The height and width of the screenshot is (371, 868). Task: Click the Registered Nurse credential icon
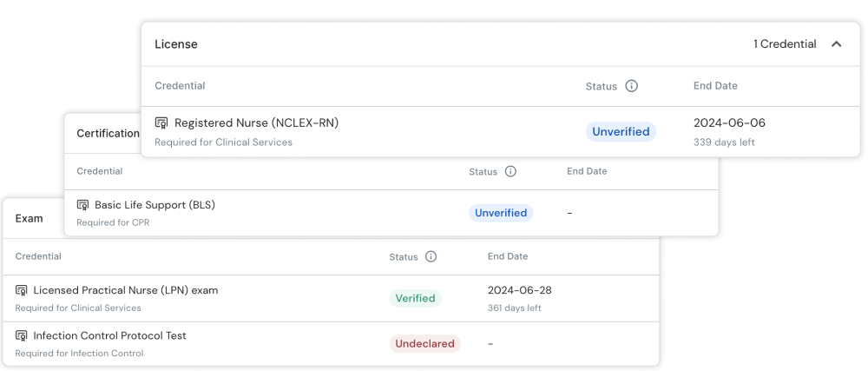[161, 123]
